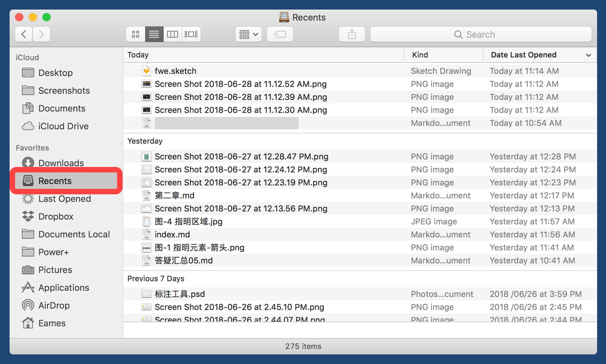
Task: Select iCloud Drive in the sidebar
Action: [63, 126]
